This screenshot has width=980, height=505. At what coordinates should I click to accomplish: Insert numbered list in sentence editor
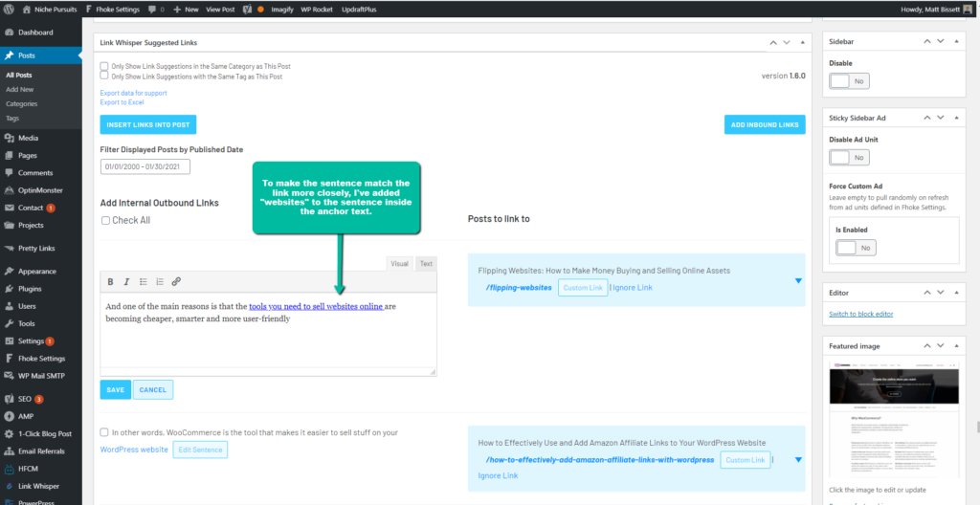160,282
